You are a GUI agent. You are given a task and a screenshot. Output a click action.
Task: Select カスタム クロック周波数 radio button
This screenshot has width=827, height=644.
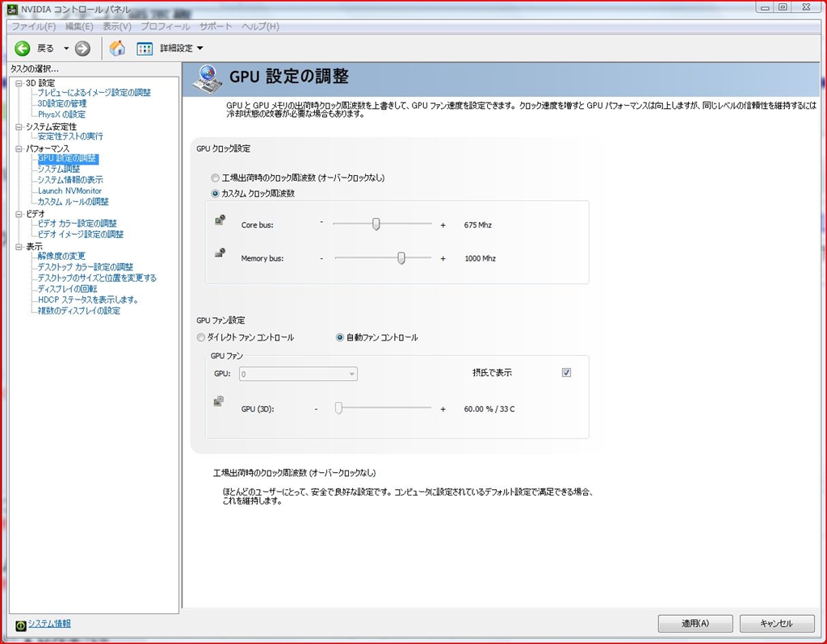[215, 194]
